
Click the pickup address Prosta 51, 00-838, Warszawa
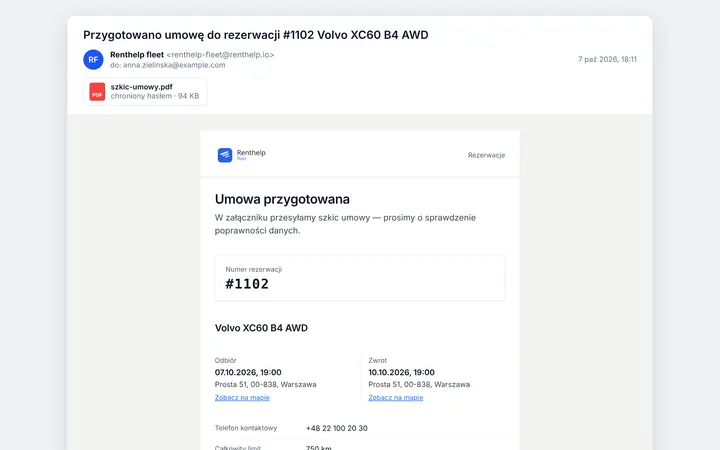265,385
